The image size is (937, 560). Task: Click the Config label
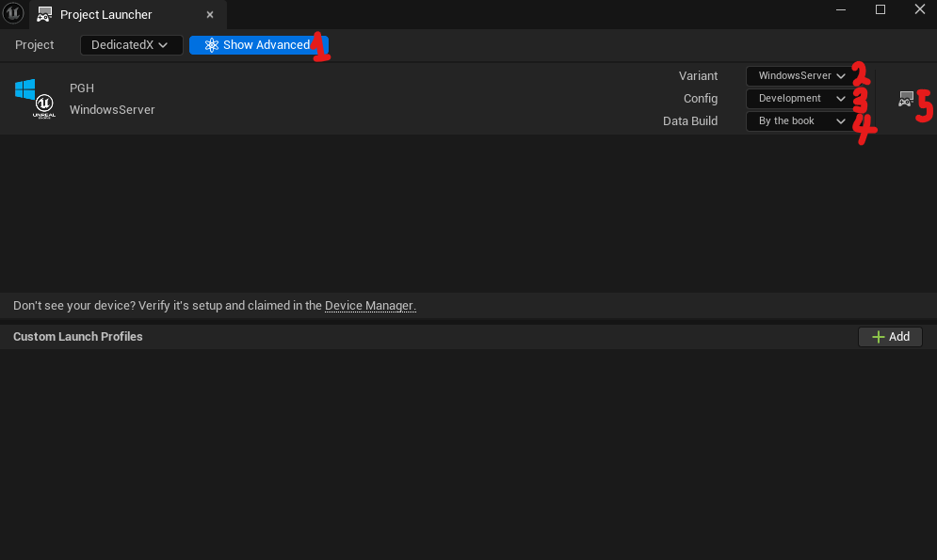701,99
